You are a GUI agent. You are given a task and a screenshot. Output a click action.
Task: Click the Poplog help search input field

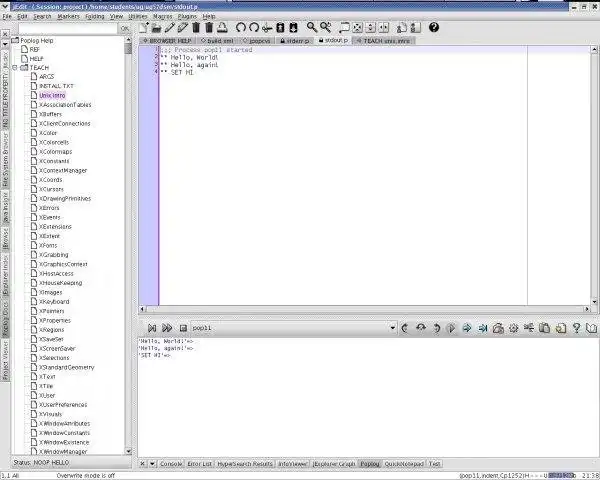click(68, 29)
